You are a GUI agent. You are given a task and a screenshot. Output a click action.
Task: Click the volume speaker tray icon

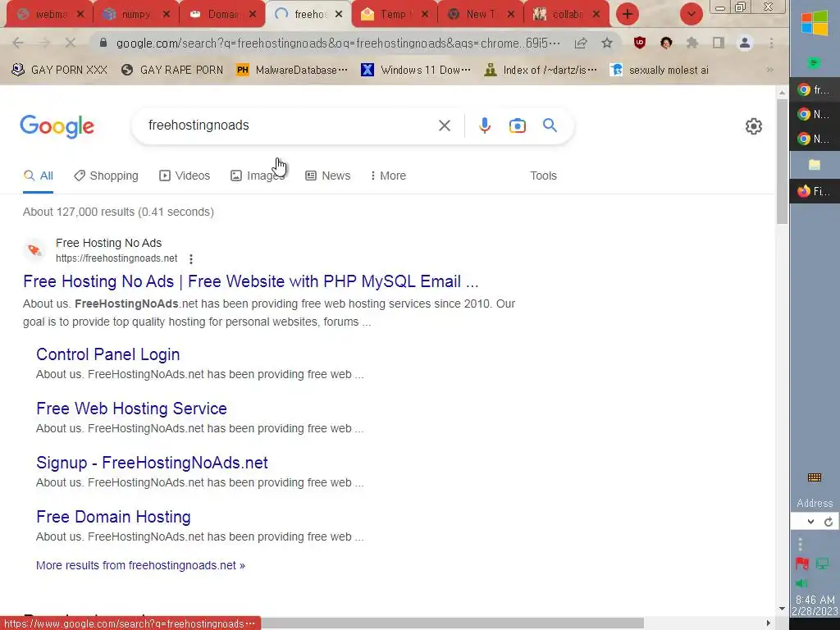(801, 583)
